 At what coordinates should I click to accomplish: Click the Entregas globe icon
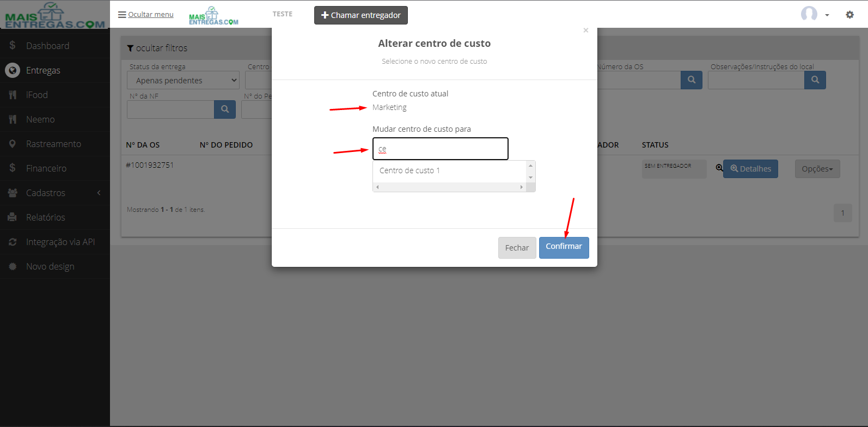[x=13, y=70]
